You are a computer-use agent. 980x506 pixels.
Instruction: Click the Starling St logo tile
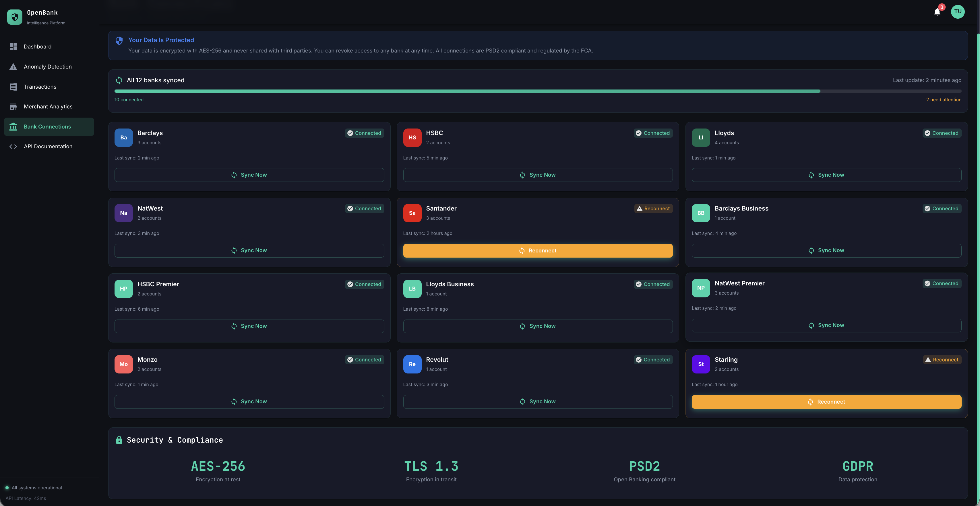point(701,364)
